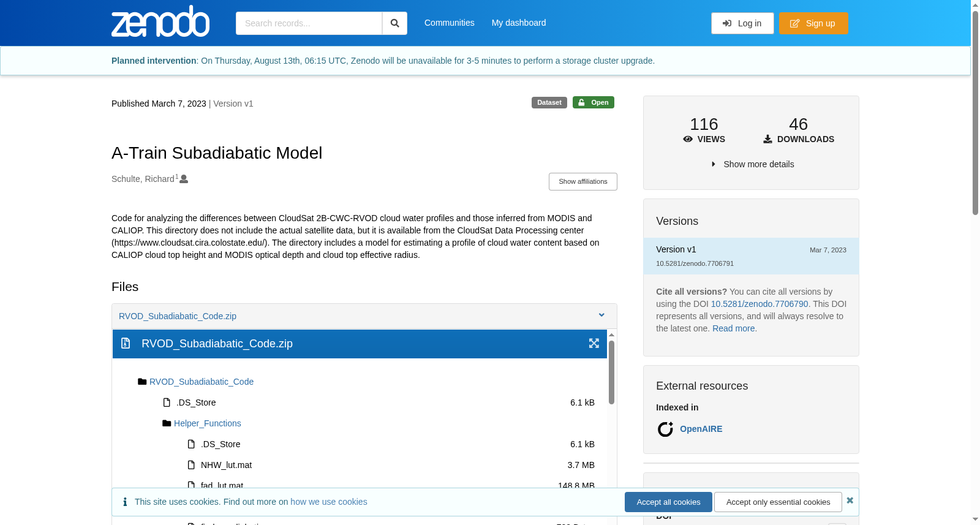Click the download icon beside DOWNLOADS
The height and width of the screenshot is (525, 980).
pyautogui.click(x=767, y=139)
